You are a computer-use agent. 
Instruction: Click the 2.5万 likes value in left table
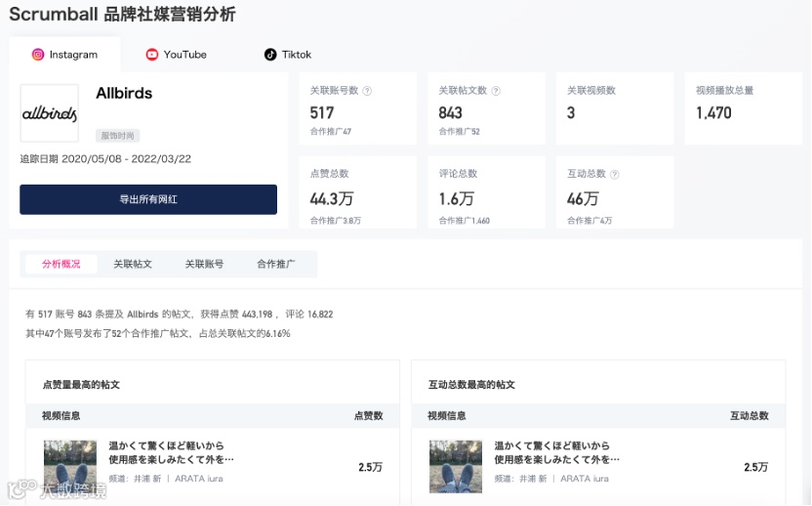coord(370,467)
